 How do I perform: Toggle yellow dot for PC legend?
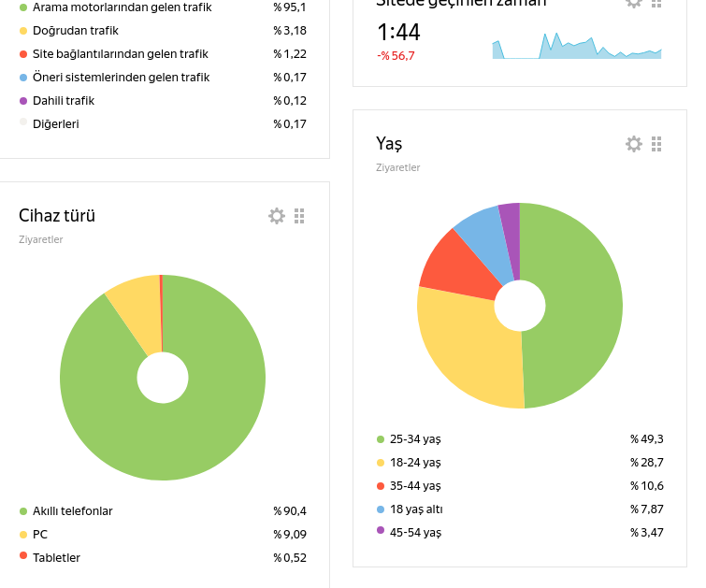[23, 535]
